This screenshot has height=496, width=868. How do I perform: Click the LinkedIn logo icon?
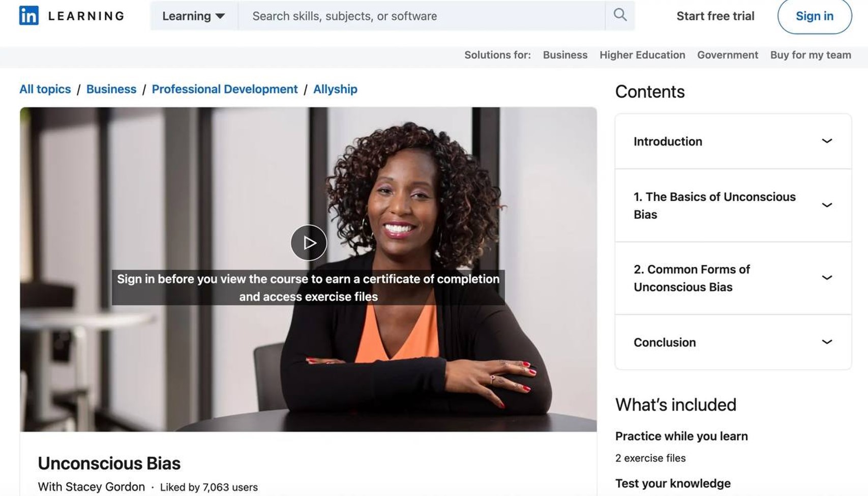pyautogui.click(x=29, y=15)
